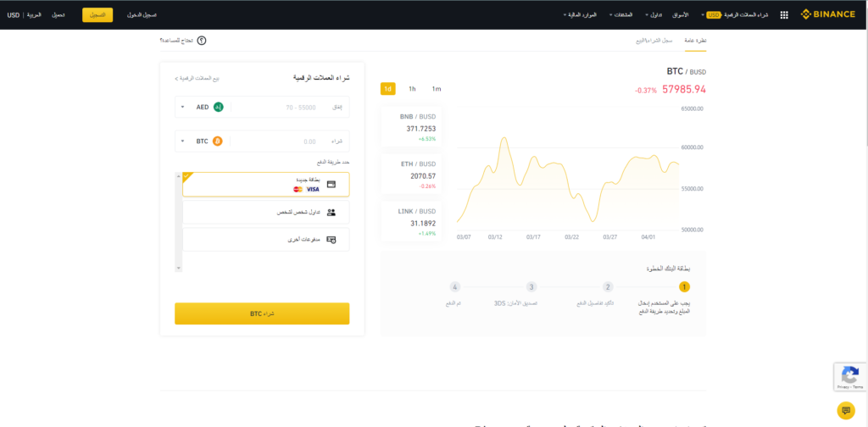Screen dimensions: 868x427
Task: Click the 371.7253 BNB price
Action: tap(421, 128)
